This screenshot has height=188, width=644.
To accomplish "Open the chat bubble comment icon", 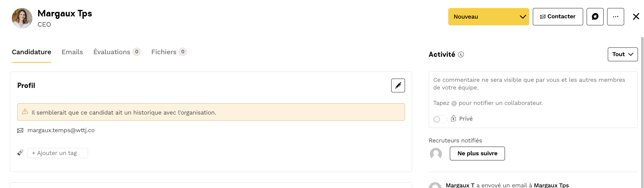I will [x=595, y=17].
